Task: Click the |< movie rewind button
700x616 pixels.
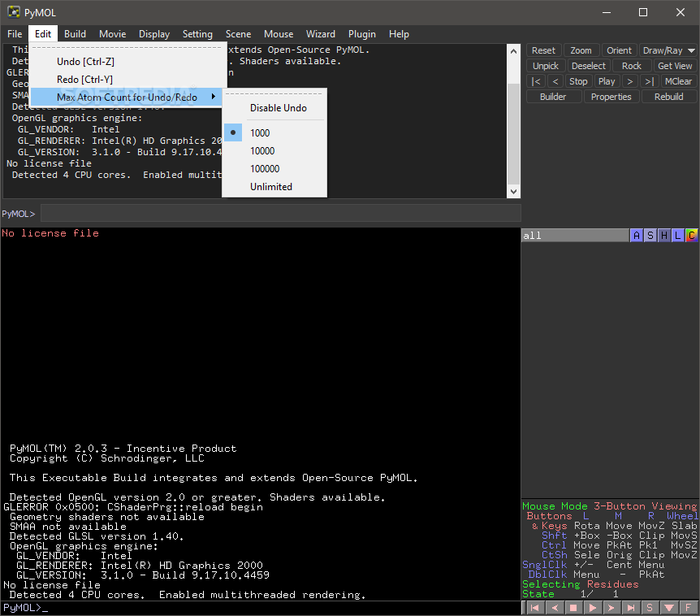Action: pyautogui.click(x=536, y=81)
